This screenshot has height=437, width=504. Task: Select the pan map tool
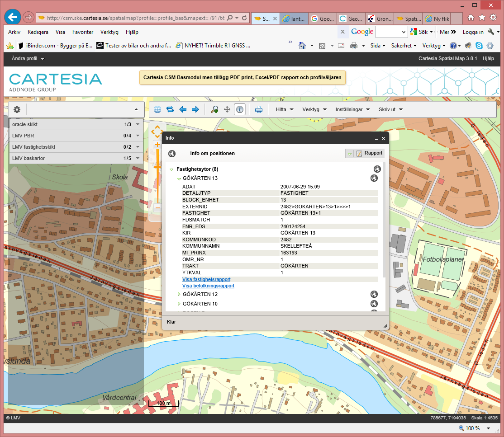[227, 109]
